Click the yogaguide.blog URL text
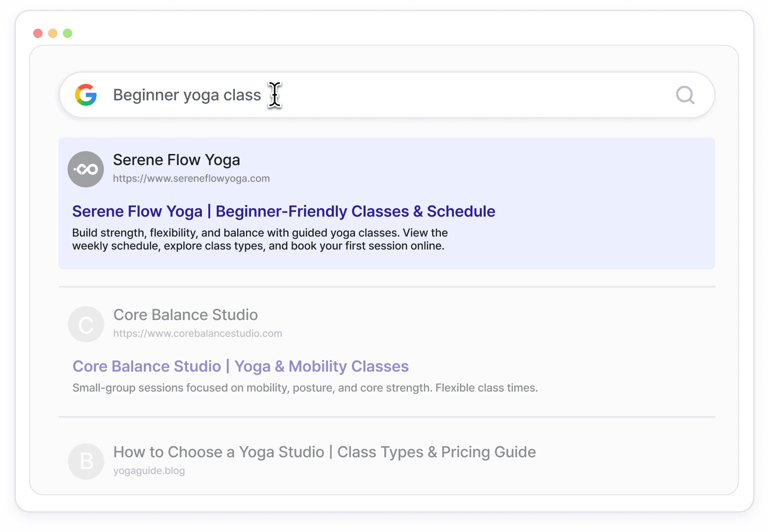 coord(149,470)
